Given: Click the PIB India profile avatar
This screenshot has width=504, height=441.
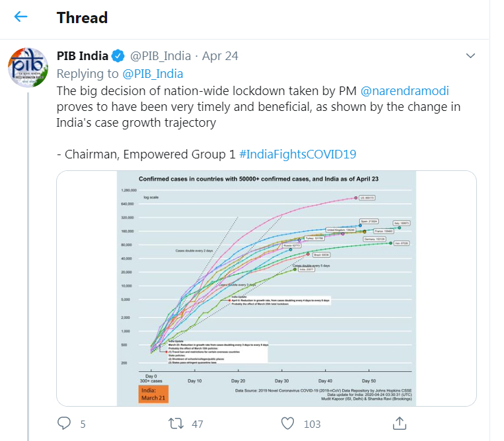Looking at the screenshot, I should 27,67.
